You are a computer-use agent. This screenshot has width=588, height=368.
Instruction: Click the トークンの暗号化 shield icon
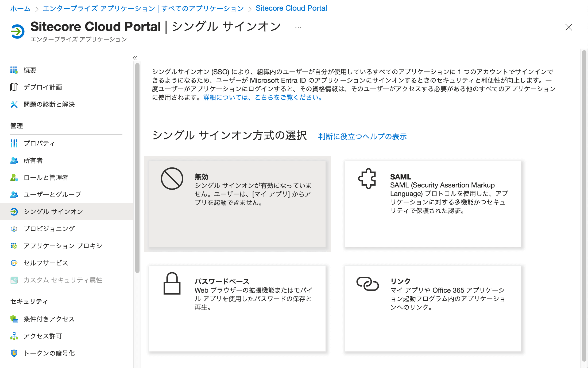pos(14,353)
